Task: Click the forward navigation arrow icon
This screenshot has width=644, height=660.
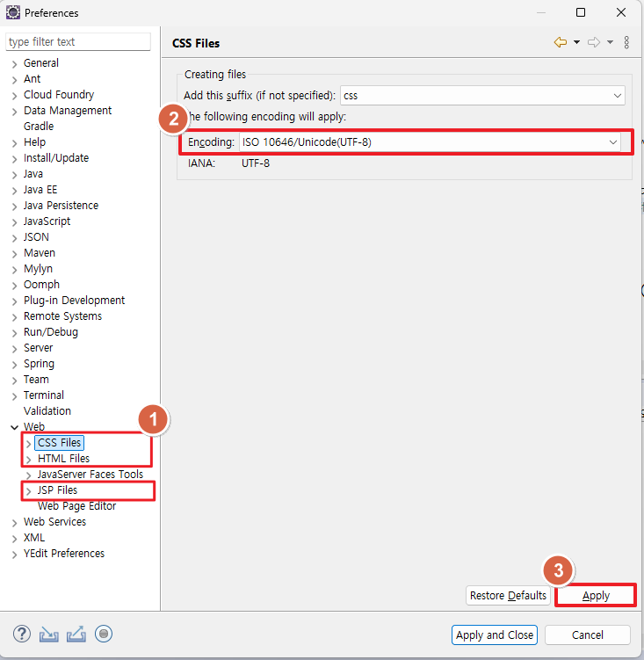Action: pyautogui.click(x=594, y=42)
